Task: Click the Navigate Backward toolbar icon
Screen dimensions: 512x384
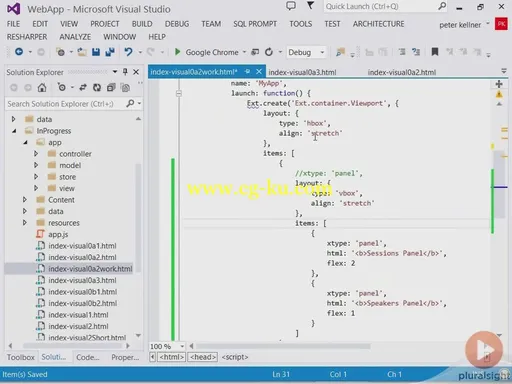Action: (x=19, y=52)
